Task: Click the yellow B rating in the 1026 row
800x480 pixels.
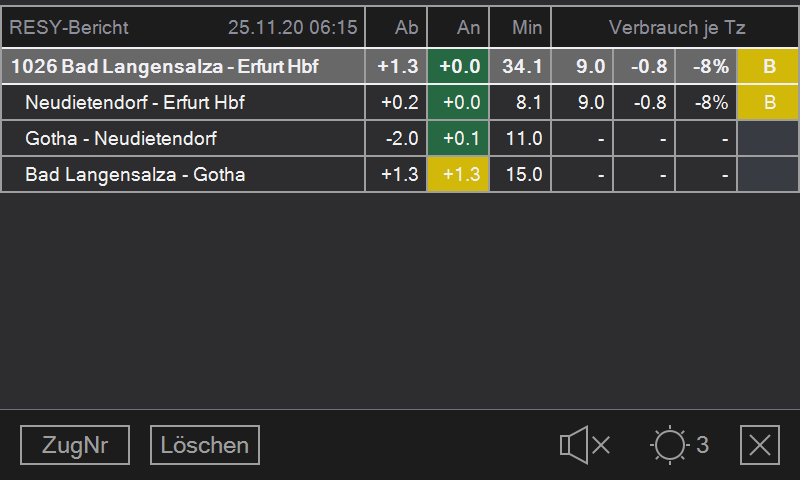Action: 768,66
